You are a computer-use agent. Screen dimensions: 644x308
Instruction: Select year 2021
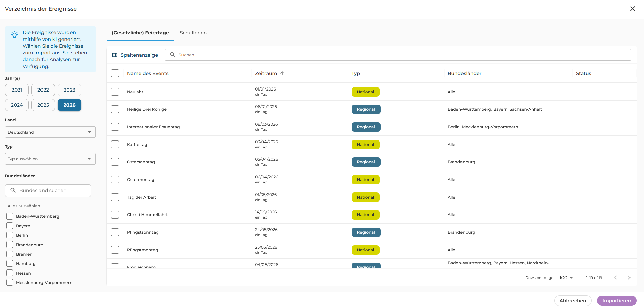[17, 90]
